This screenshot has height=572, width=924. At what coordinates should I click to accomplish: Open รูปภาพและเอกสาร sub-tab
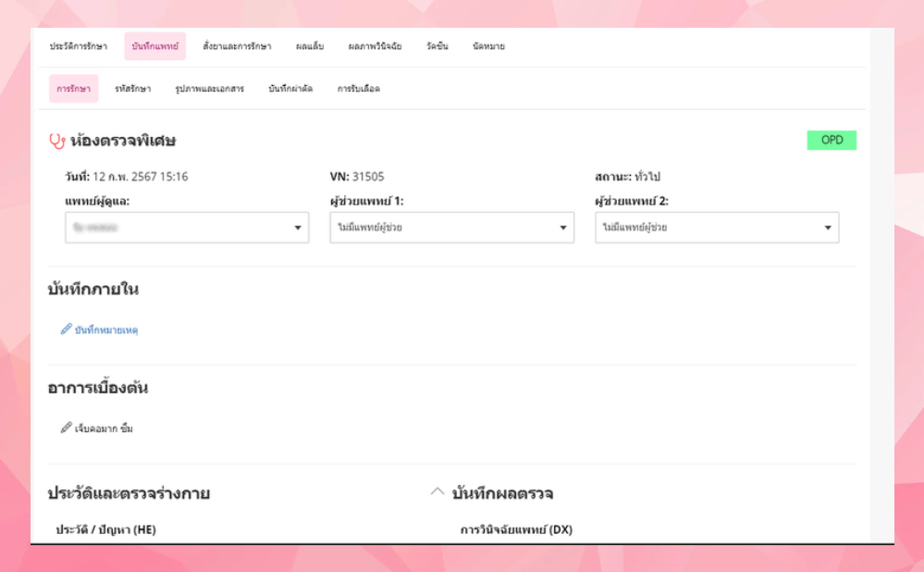pos(209,89)
